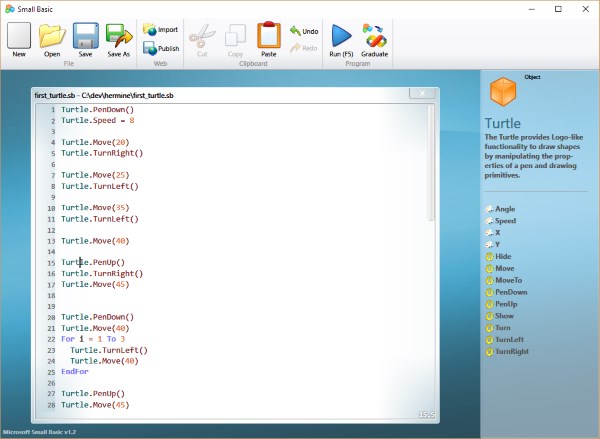
Task: Select the Move operation in help list
Action: click(x=500, y=268)
